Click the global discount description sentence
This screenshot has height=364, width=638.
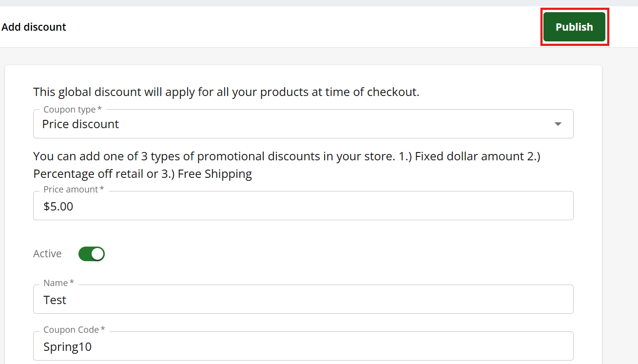point(226,92)
